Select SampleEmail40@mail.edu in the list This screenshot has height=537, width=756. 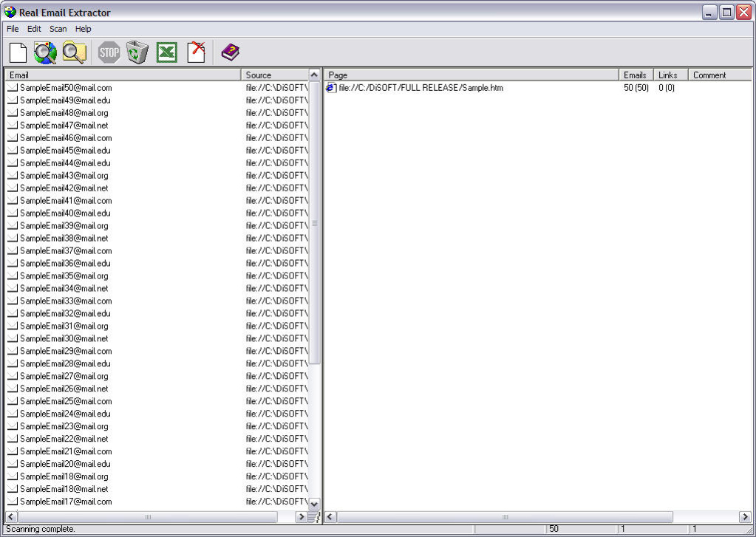click(x=65, y=213)
